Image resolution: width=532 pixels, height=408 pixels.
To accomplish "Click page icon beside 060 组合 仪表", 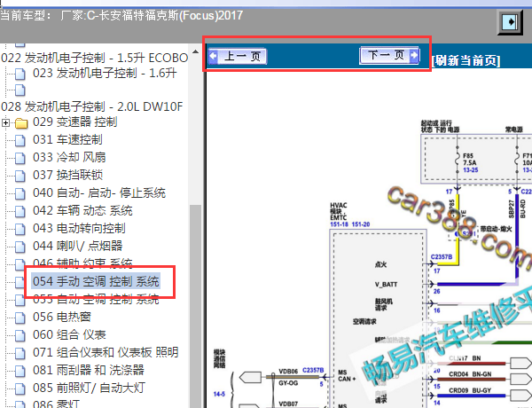I will click(20, 335).
